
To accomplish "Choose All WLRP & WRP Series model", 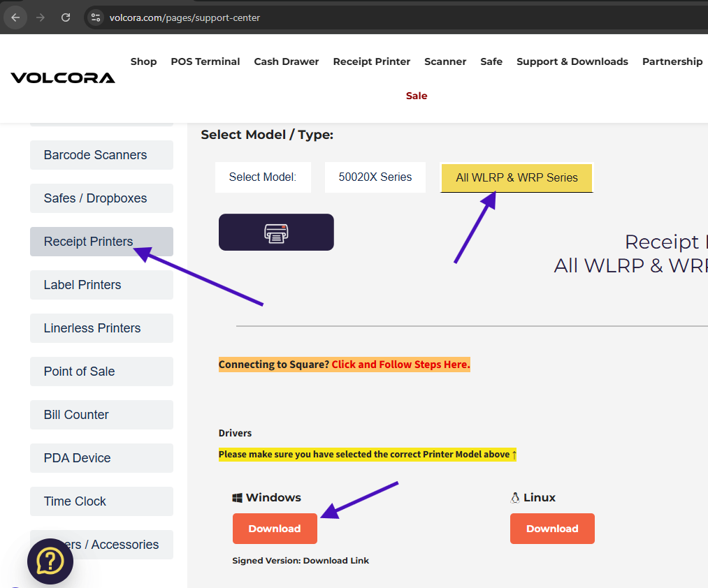I will click(516, 177).
